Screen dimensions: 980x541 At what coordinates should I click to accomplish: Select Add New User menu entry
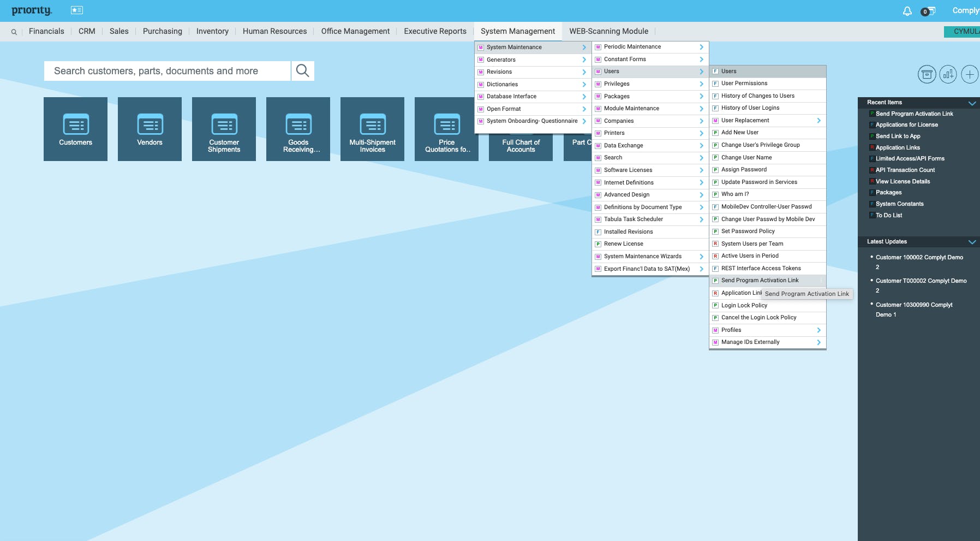pyautogui.click(x=768, y=133)
